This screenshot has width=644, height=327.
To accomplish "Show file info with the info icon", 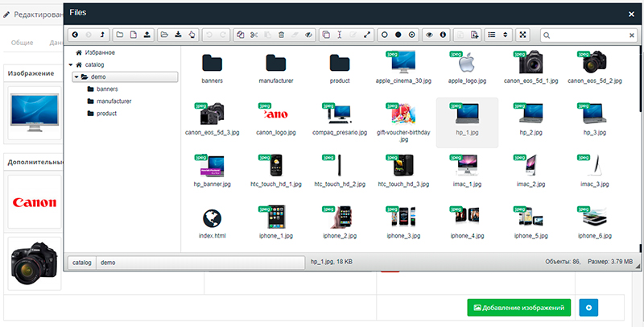I will point(443,35).
